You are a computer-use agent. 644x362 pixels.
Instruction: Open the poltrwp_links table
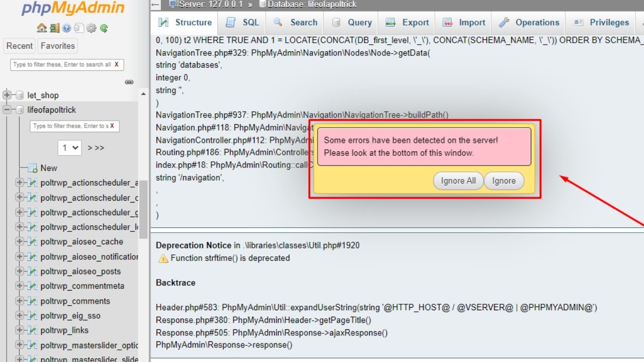tap(64, 330)
